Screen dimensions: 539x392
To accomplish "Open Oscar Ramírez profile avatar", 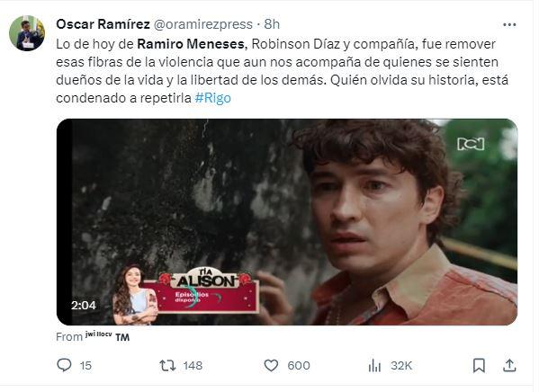I will click(x=27, y=33).
